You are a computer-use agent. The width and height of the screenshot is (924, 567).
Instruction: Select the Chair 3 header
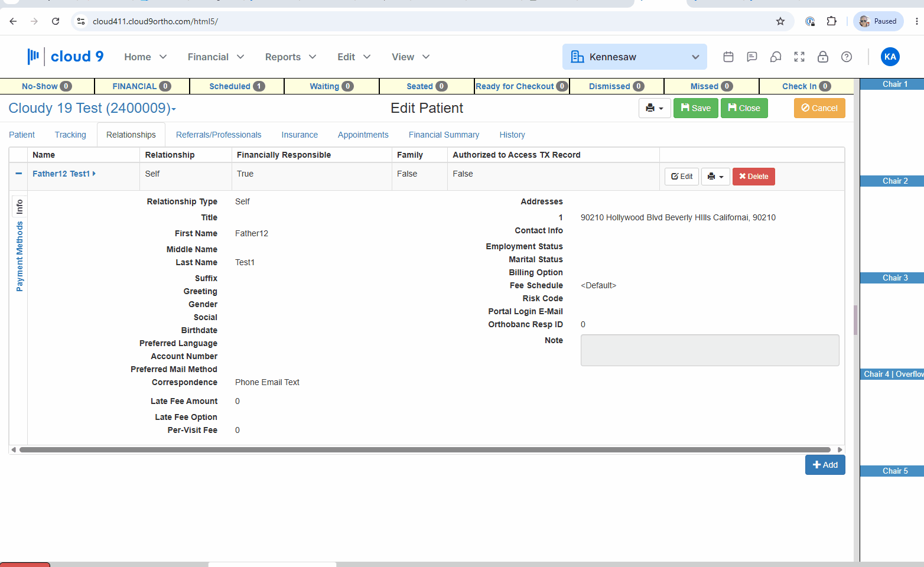pos(892,278)
